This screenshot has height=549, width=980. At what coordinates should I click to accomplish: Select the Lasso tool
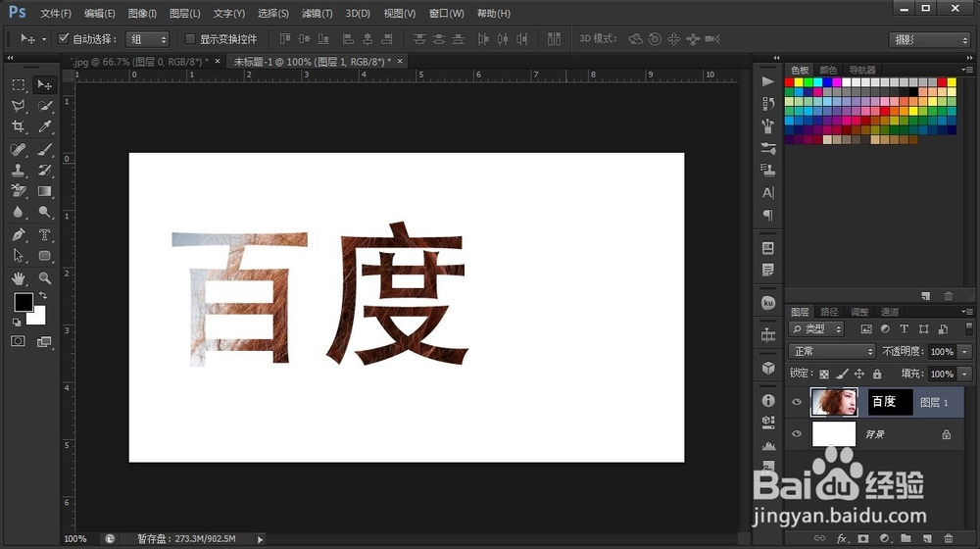click(18, 106)
